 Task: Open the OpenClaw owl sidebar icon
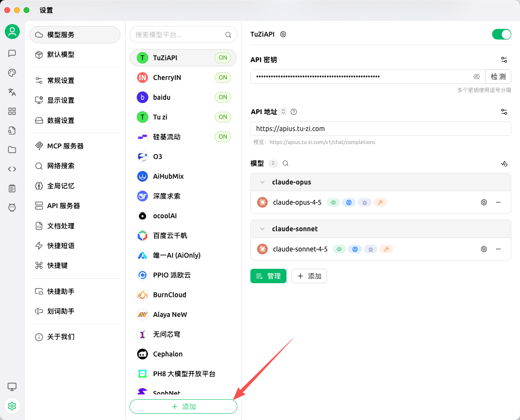(x=12, y=208)
